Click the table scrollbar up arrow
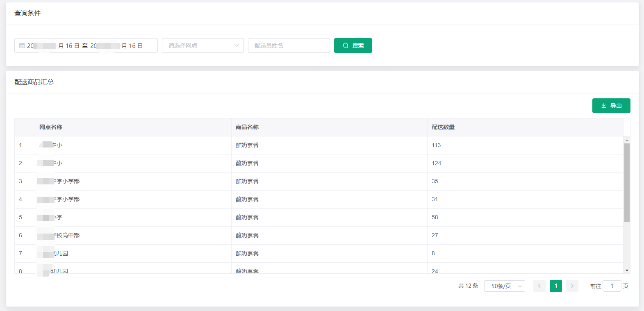This screenshot has width=644, height=311. (627, 140)
